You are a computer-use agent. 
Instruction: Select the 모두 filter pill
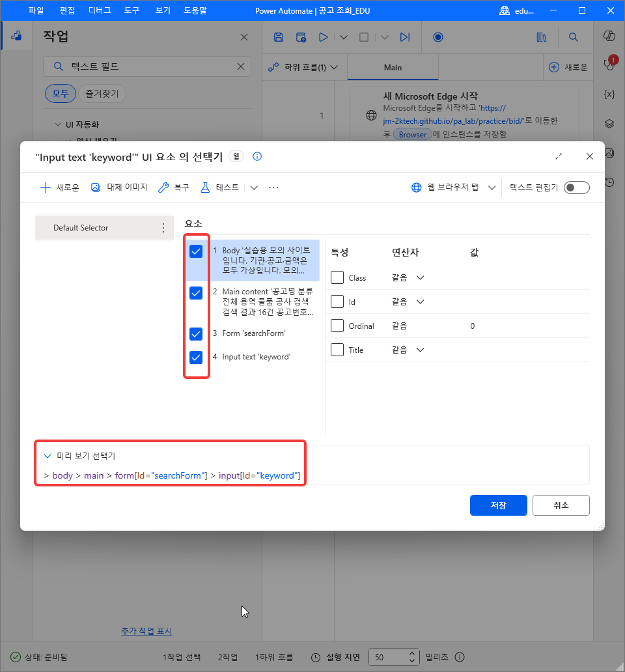coord(61,93)
